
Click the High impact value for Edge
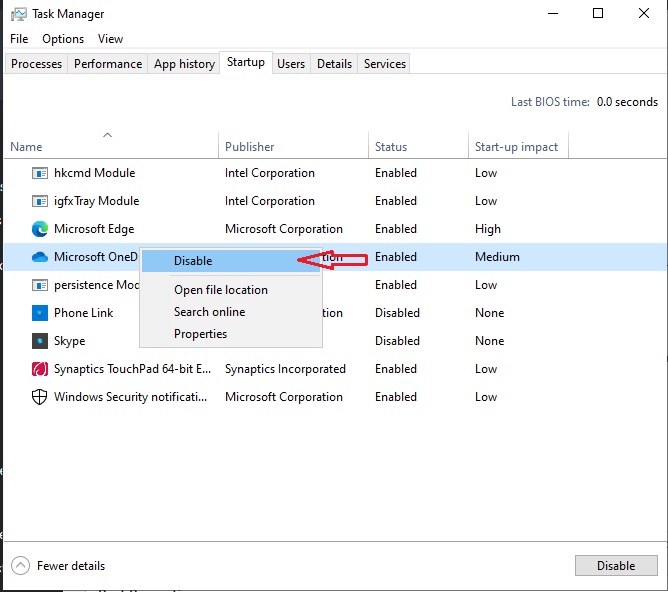click(488, 229)
